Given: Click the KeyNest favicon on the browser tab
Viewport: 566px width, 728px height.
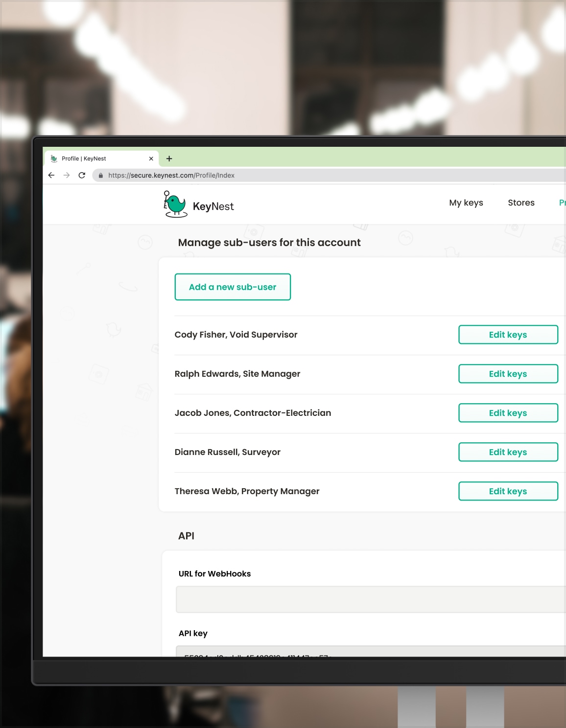Looking at the screenshot, I should pyautogui.click(x=54, y=159).
